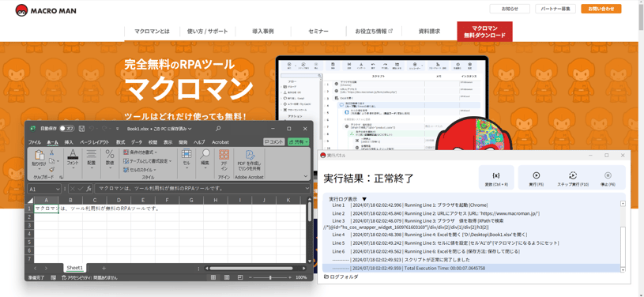Viewport: 644px width, 297px height.
Task: Select Normal view icon in Excel status bar
Action: point(213,278)
